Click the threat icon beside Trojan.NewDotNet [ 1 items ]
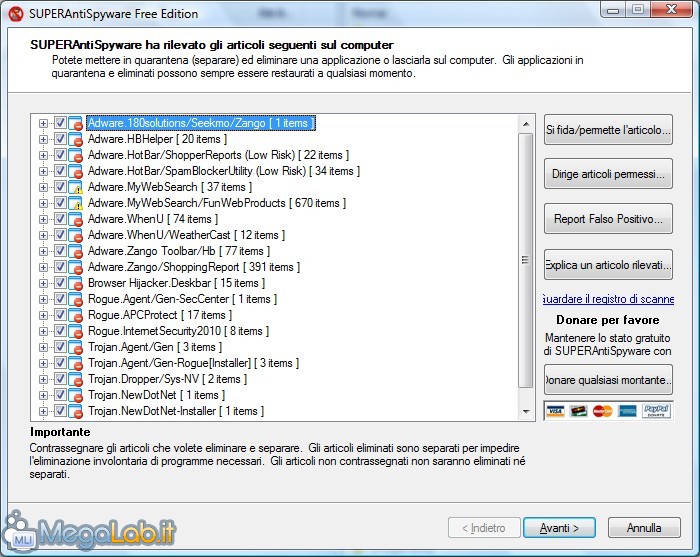Screen dimensions: 700x557 point(75,395)
